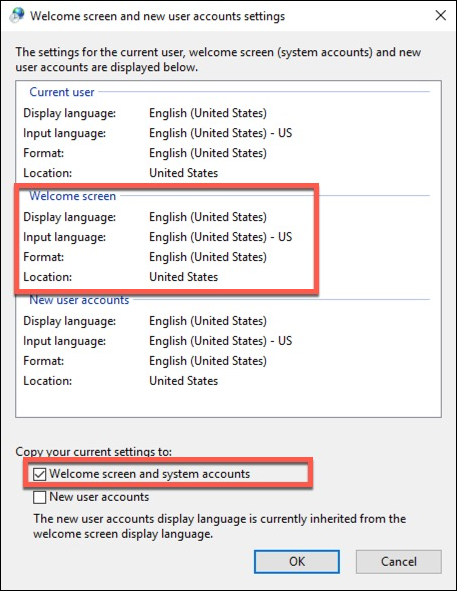The image size is (457, 591).
Task: Check the New user accounts box
Action: pyautogui.click(x=40, y=497)
